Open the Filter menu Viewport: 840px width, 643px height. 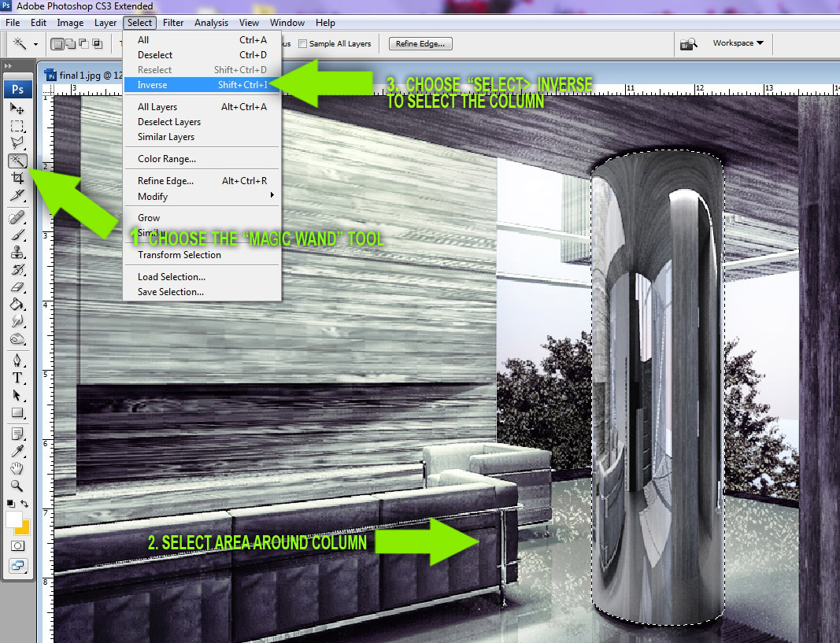pyautogui.click(x=172, y=23)
